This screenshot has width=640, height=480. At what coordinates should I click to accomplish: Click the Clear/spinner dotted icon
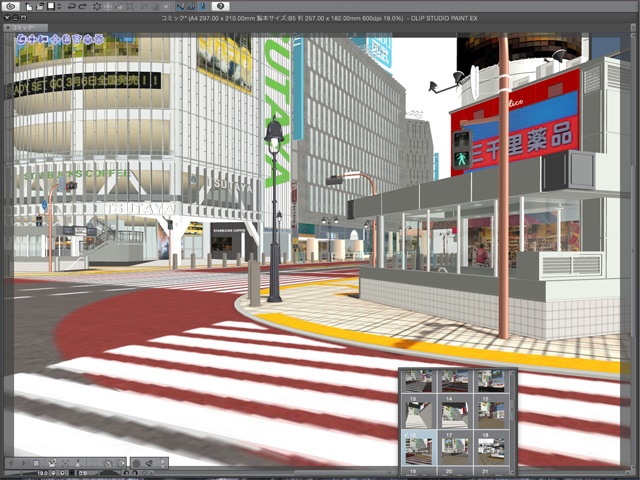pyautogui.click(x=97, y=7)
